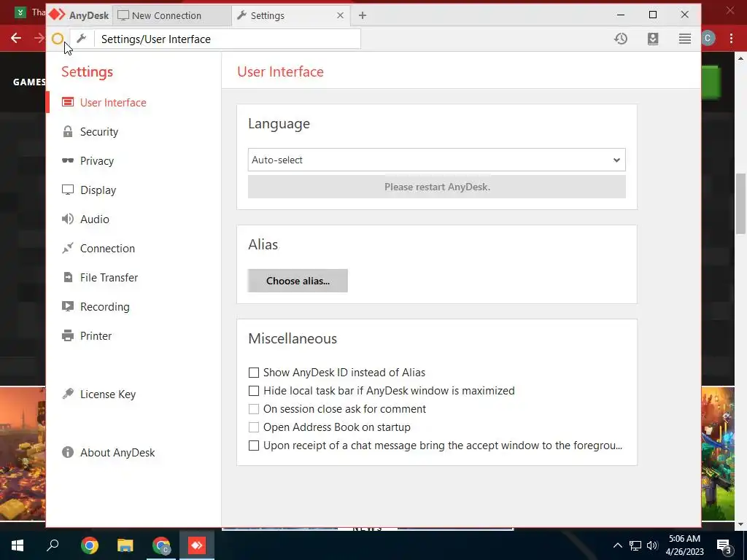Click the Privacy sunglasses icon
Image resolution: width=747 pixels, height=560 pixels.
coord(68,160)
